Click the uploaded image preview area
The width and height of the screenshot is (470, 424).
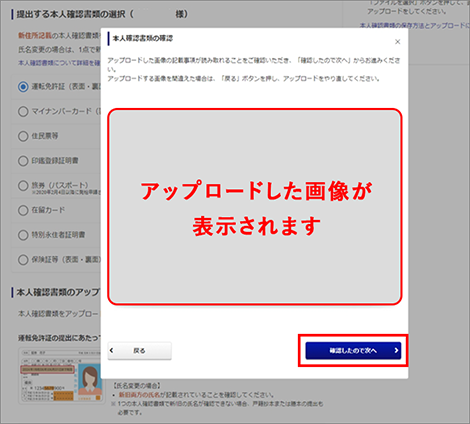255,206
